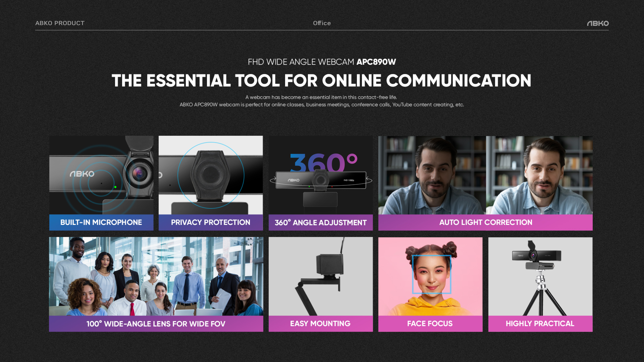Viewport: 644px width, 362px height.
Task: Click the large gradient 360° graphic
Action: 323,162
